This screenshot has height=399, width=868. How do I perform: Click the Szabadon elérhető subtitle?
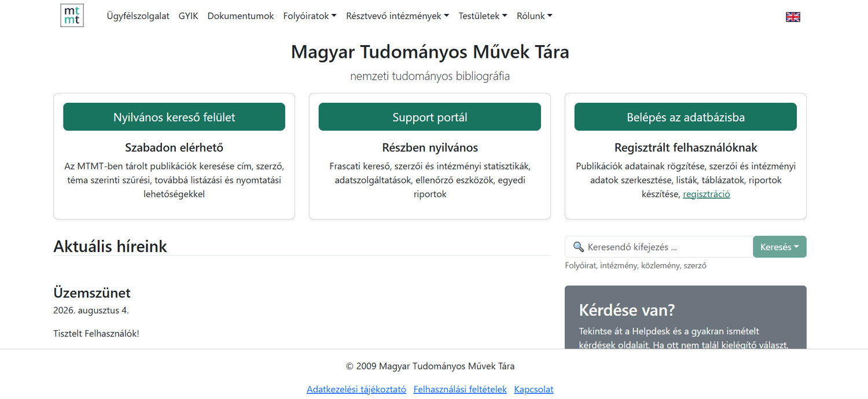(174, 147)
